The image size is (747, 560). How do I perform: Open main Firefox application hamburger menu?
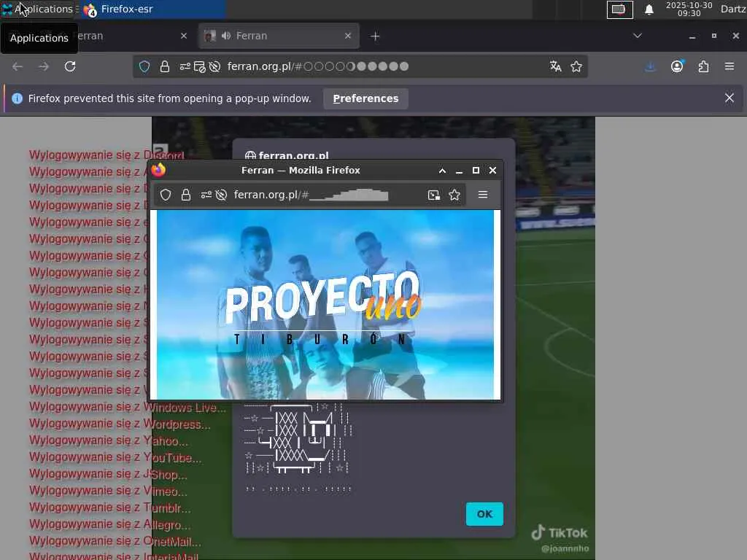tap(729, 66)
